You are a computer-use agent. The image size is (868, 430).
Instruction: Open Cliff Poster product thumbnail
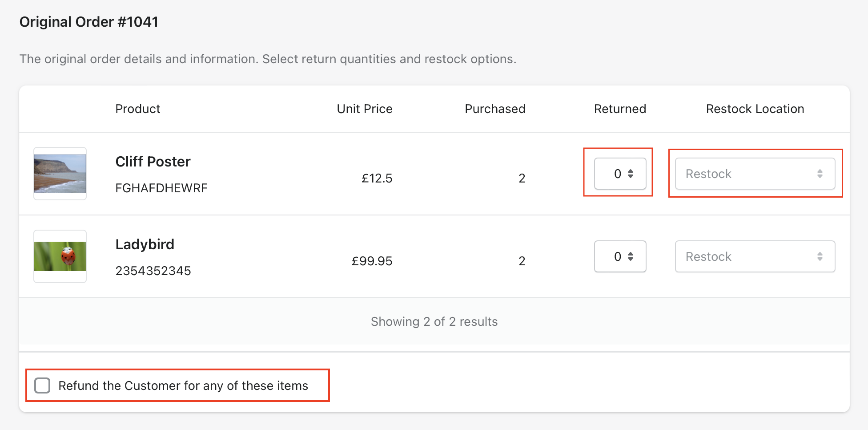pyautogui.click(x=60, y=174)
